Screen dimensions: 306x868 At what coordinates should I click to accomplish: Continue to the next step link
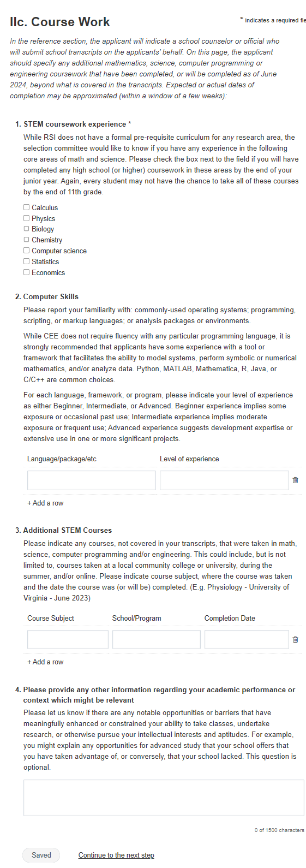[116, 855]
